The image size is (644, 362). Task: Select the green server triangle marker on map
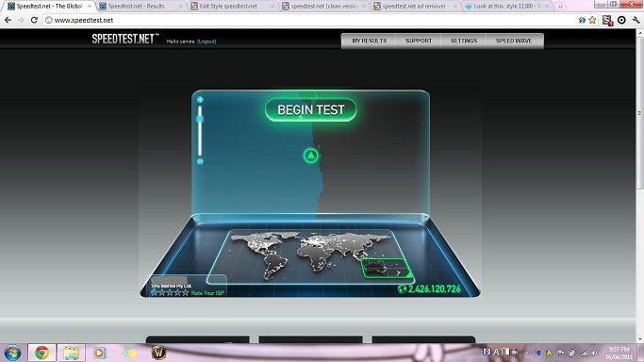tap(311, 156)
